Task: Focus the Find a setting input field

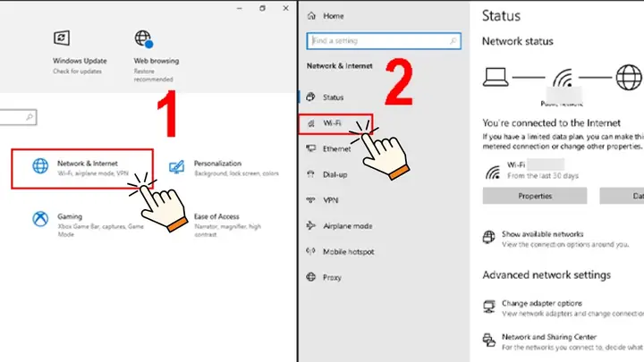Action: pos(384,41)
